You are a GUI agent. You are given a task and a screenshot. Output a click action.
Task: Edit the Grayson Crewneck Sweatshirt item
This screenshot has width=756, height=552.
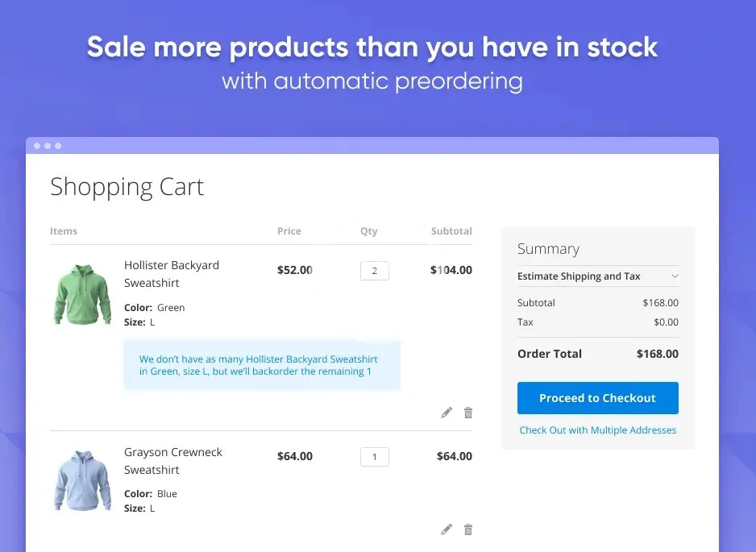447,529
